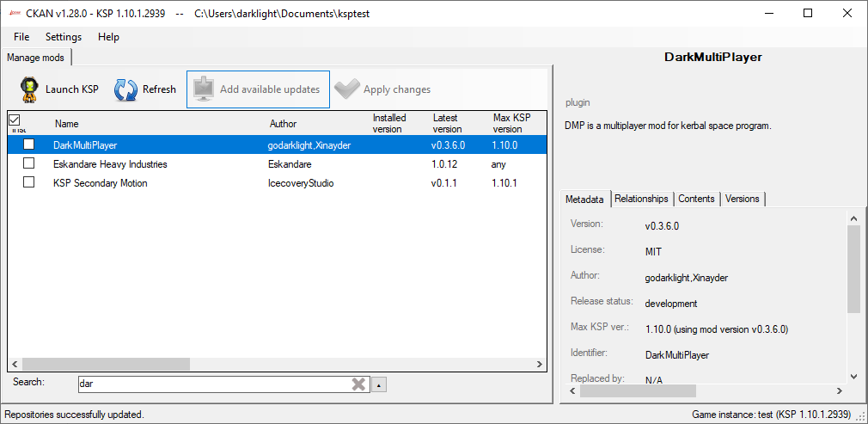
Task: Select the KSP Secondary Motion row
Action: coord(277,183)
